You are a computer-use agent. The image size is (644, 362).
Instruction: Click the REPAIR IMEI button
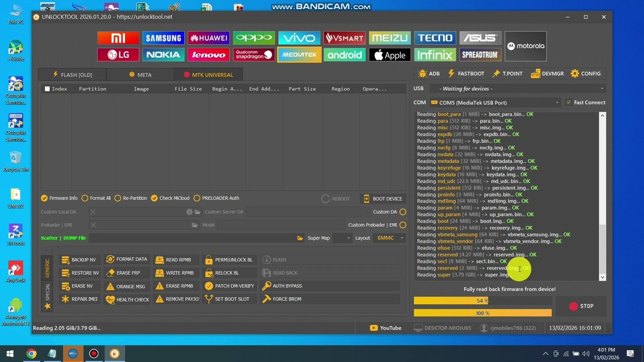point(79,299)
